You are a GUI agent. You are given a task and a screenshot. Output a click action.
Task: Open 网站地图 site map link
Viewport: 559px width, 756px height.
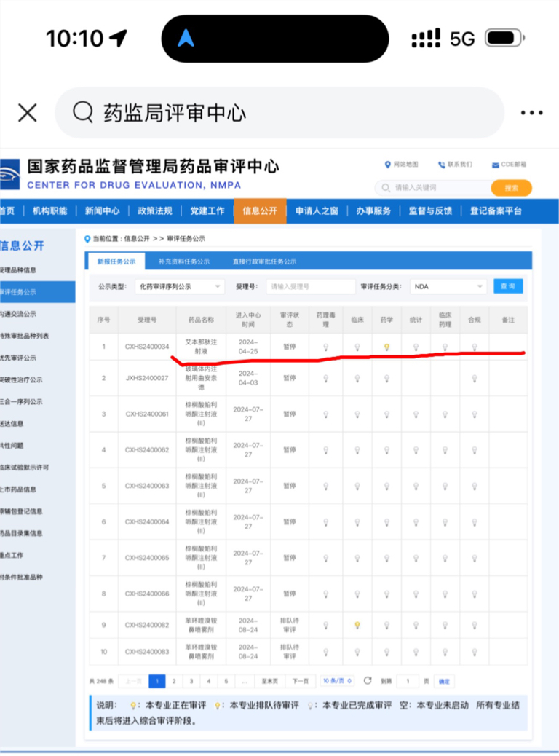click(402, 165)
